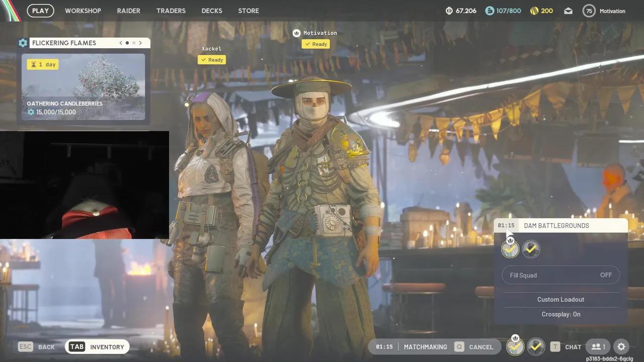
Task: Open Motivation's level 75 profile badge
Action: 589,11
